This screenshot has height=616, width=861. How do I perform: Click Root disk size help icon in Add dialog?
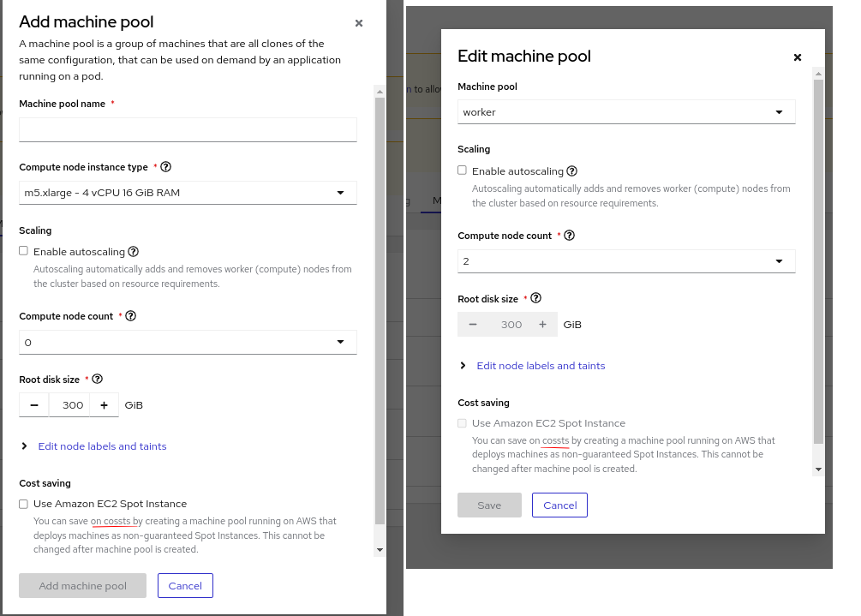(x=98, y=380)
